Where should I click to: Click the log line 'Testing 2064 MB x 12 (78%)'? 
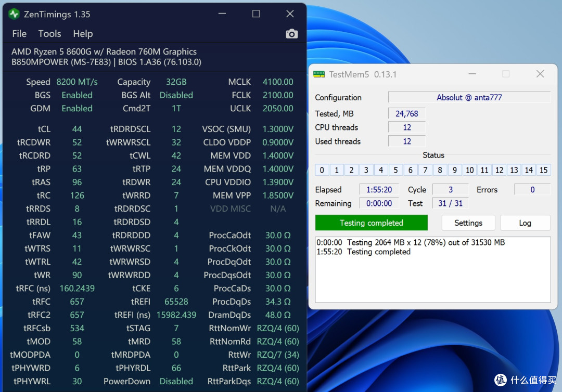tap(411, 242)
